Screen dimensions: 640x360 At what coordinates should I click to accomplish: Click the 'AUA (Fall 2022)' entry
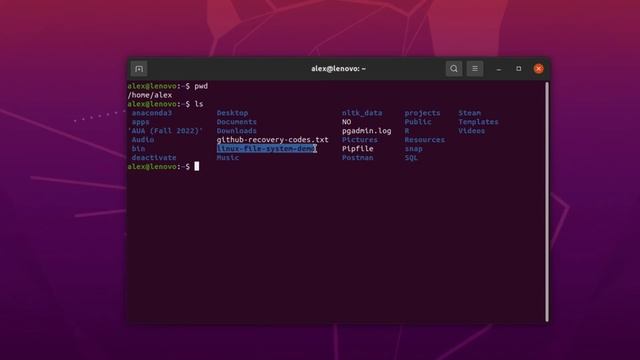165,131
